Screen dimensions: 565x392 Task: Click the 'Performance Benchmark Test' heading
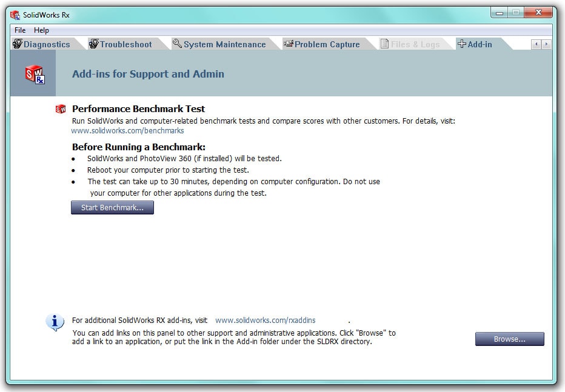(138, 108)
